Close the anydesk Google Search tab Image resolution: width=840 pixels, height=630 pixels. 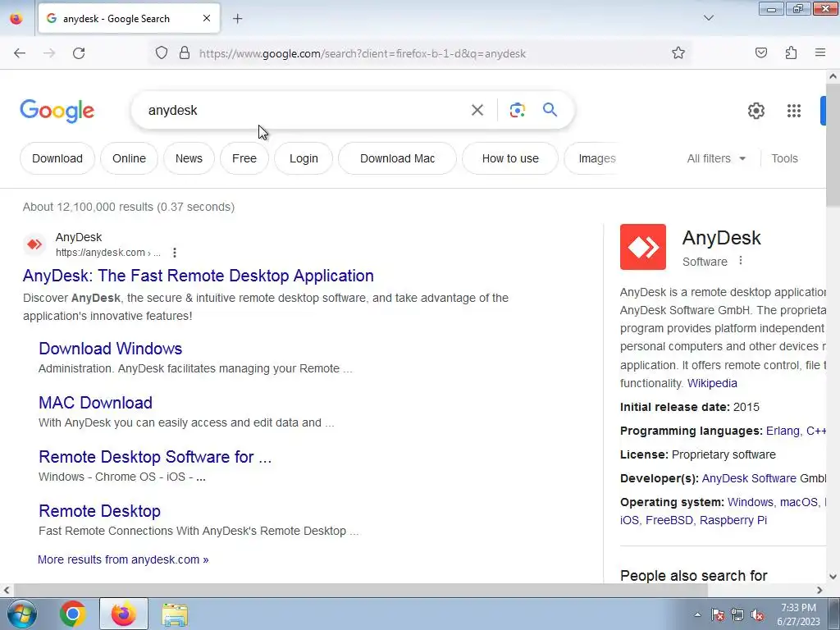[207, 18]
